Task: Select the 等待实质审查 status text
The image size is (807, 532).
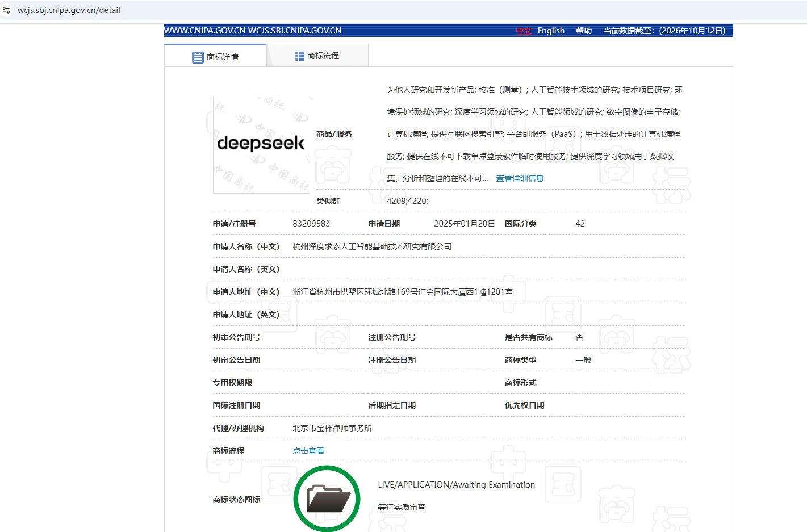Action: tap(402, 507)
